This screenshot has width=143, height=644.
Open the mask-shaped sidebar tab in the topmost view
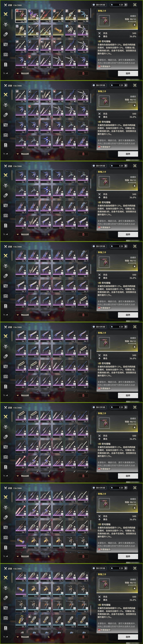coord(5,54)
